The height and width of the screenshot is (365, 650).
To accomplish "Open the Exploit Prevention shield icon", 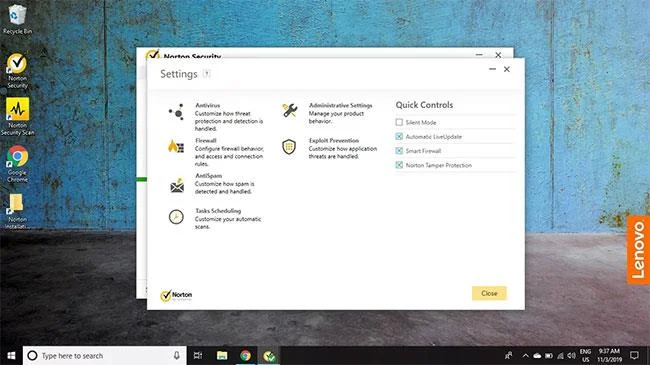I will [x=289, y=147].
